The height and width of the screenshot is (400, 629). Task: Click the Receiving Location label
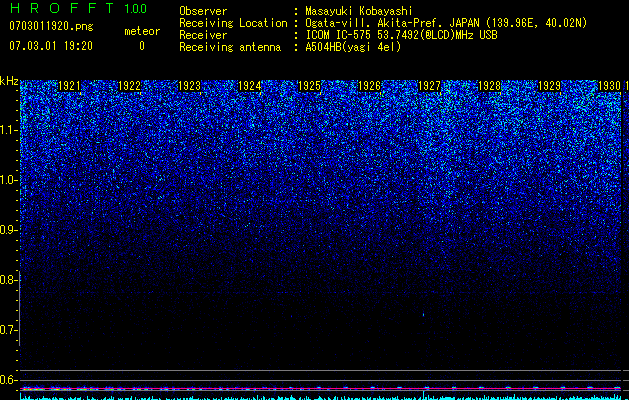pos(233,23)
